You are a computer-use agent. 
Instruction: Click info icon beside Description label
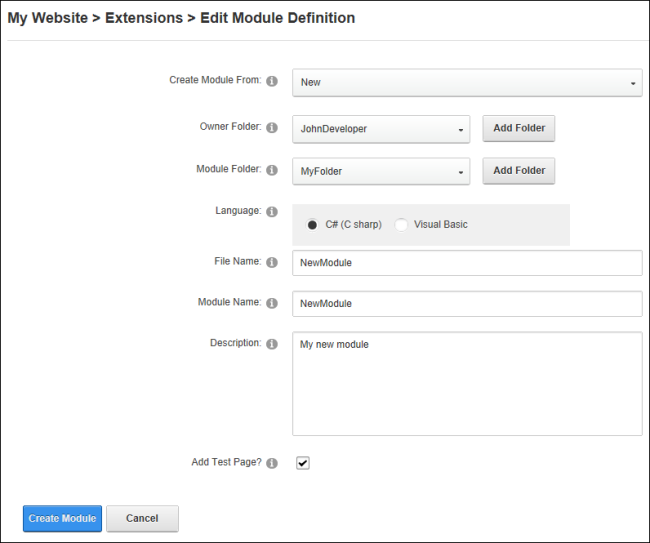click(x=272, y=344)
